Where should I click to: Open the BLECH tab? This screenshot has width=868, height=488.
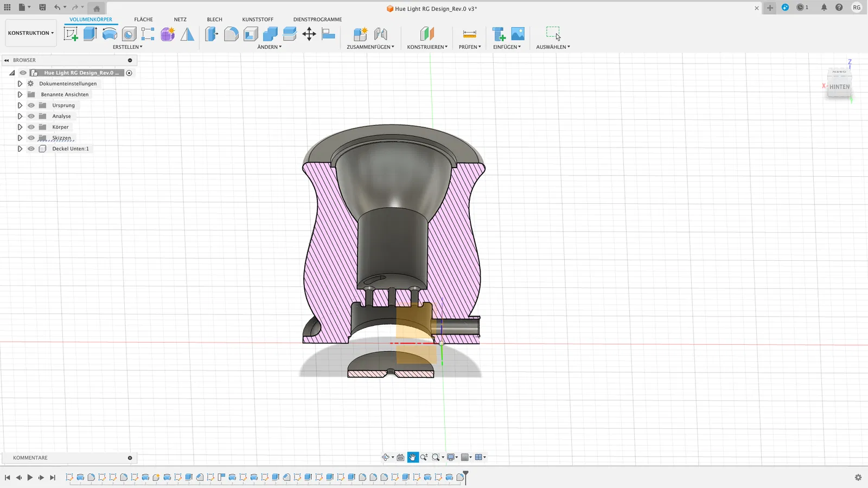[x=214, y=20]
